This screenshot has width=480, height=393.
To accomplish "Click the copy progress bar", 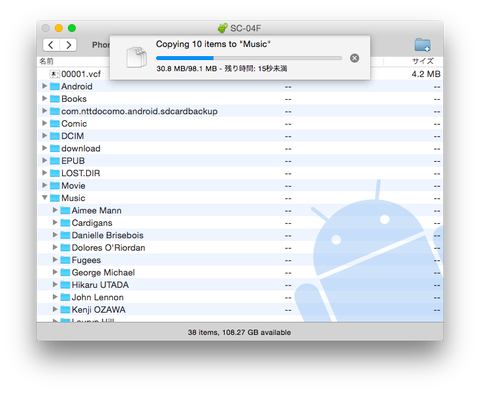I will click(249, 58).
